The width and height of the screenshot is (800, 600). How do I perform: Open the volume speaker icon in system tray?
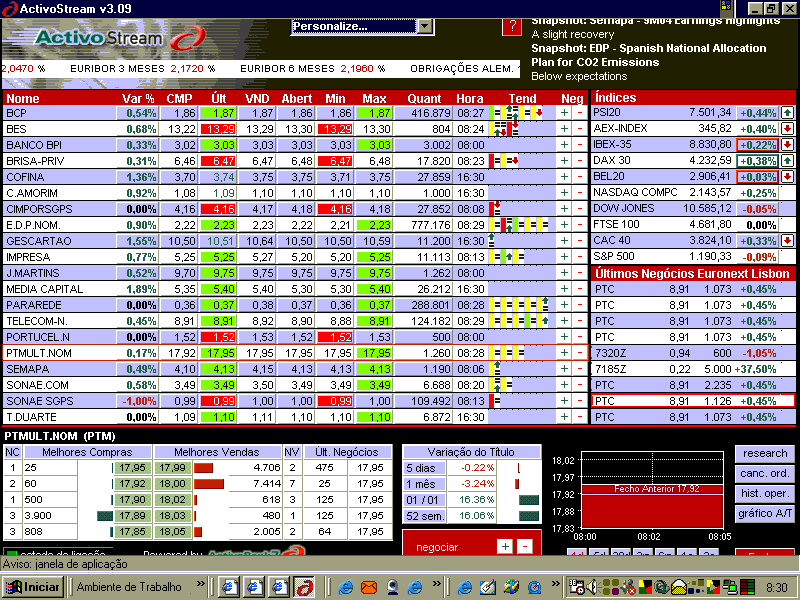point(590,588)
